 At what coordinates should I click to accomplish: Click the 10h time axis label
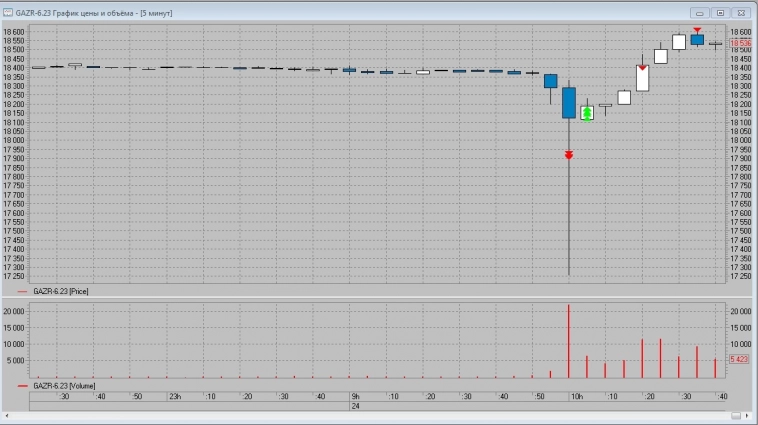576,396
